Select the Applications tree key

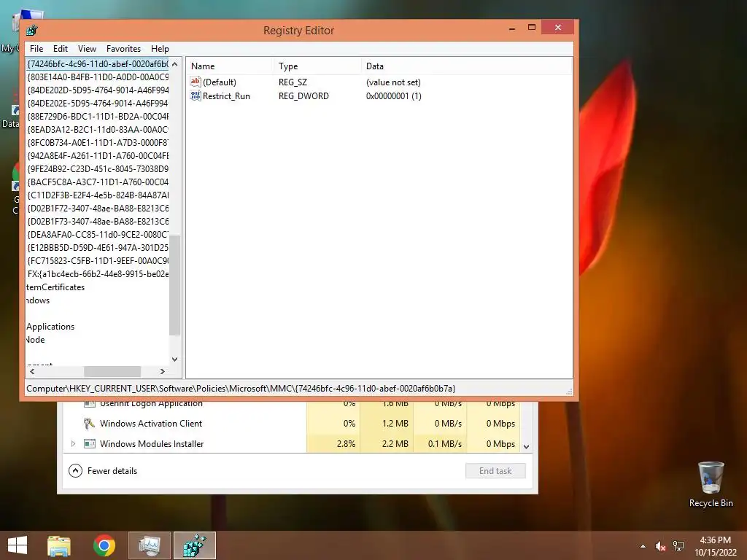pos(50,327)
